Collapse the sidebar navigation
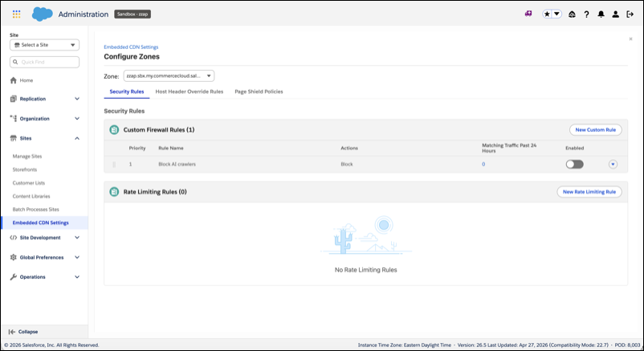Image resolution: width=644 pixels, height=351 pixels. pos(23,332)
